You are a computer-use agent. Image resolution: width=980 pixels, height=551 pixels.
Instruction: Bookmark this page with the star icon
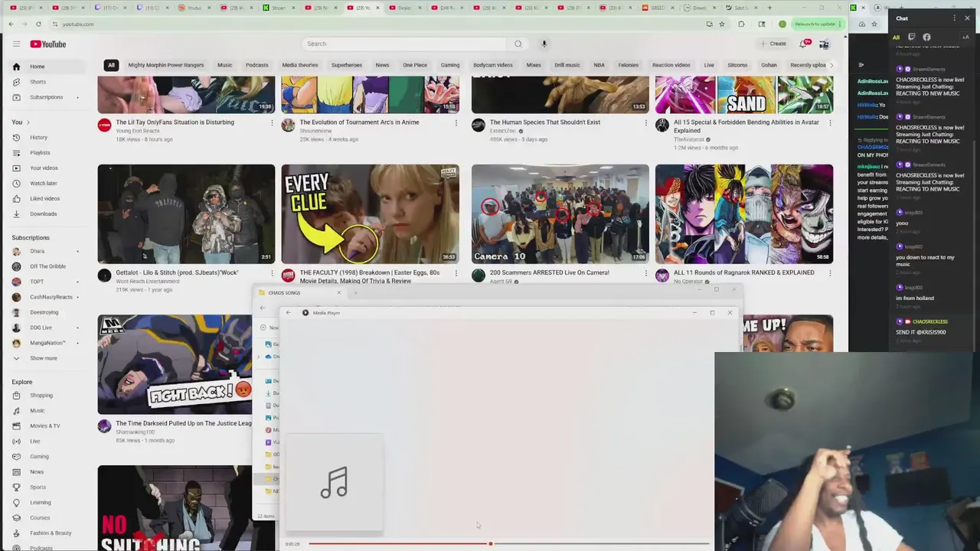[x=721, y=24]
